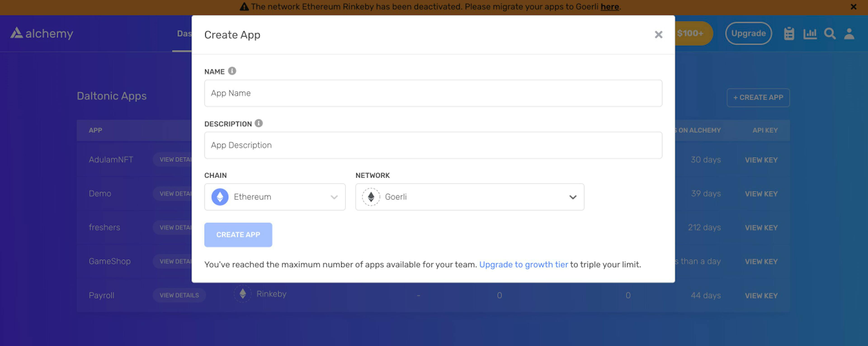
Task: Open the Dashboard tab in the header
Action: 184,33
